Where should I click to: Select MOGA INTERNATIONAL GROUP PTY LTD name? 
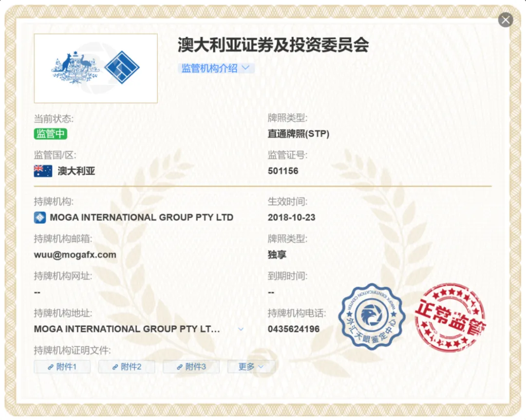tap(142, 218)
